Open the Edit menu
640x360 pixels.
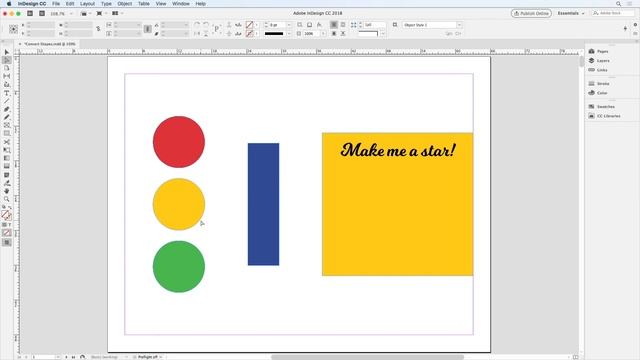(70, 4)
